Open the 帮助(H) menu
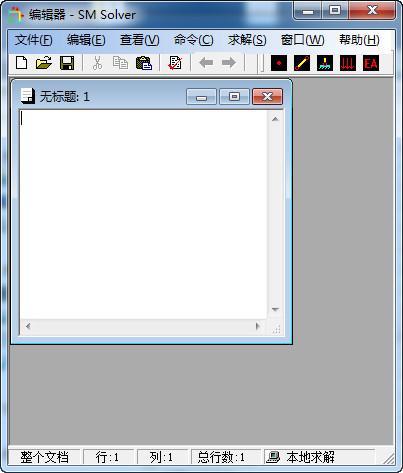This screenshot has height=473, width=403. [359, 40]
